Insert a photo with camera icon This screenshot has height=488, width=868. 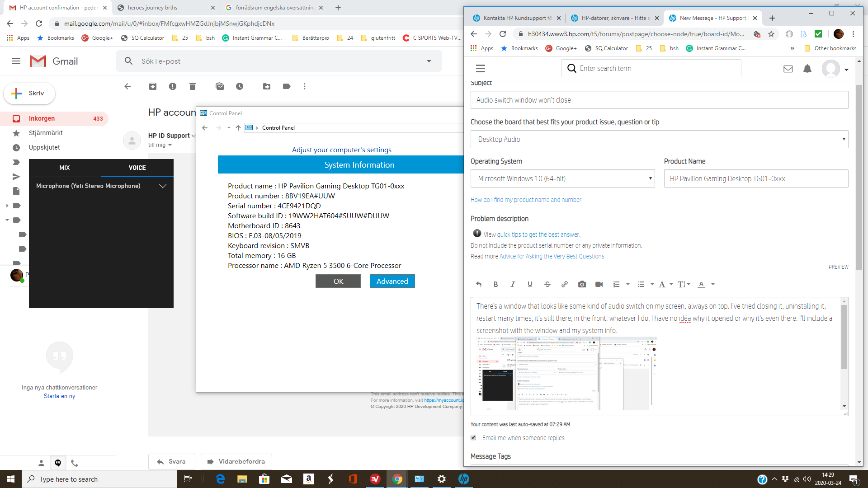point(582,284)
